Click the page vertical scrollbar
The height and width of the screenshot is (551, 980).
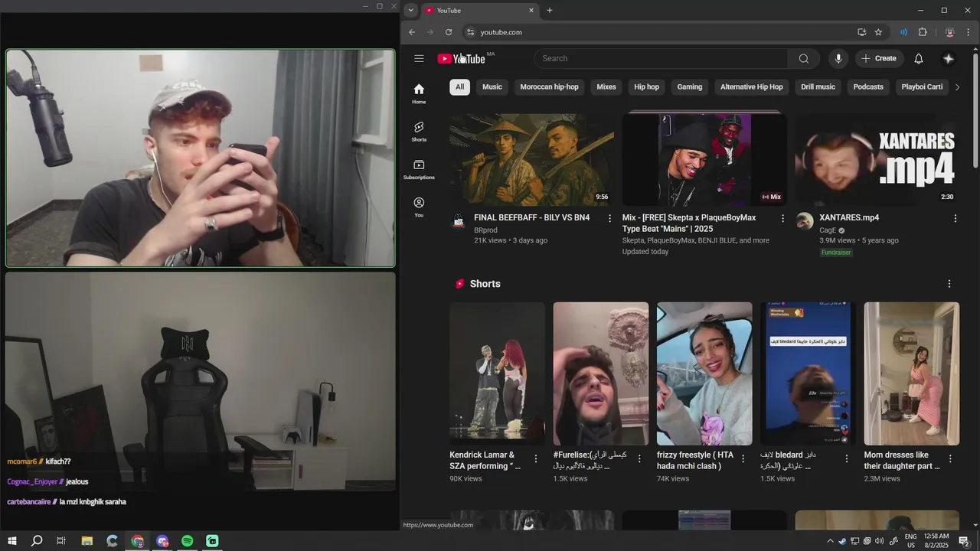point(975,110)
